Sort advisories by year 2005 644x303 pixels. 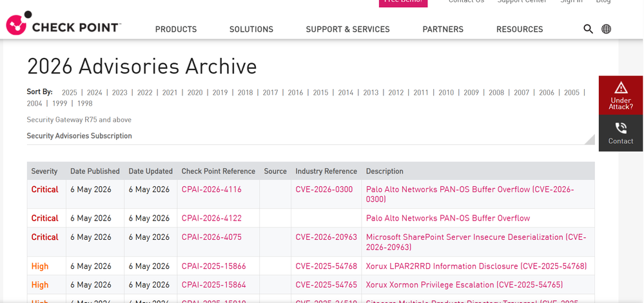click(572, 93)
